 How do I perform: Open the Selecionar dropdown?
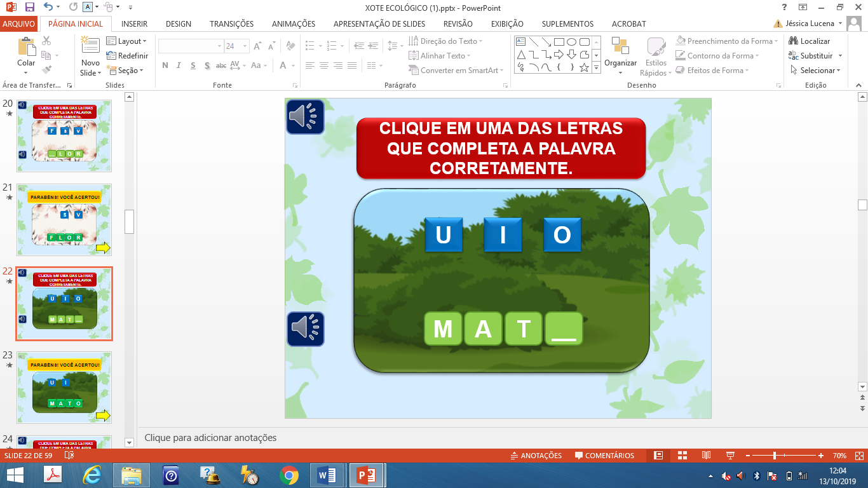click(817, 71)
